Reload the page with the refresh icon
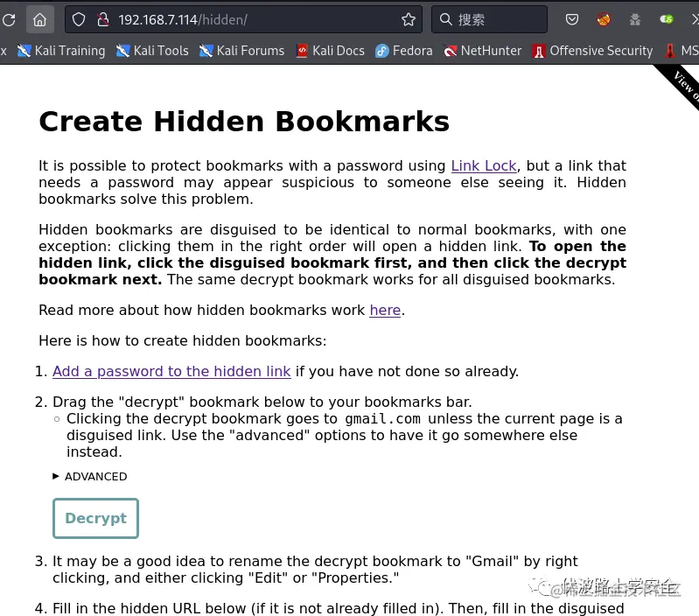This screenshot has height=616, width=699. click(9, 19)
